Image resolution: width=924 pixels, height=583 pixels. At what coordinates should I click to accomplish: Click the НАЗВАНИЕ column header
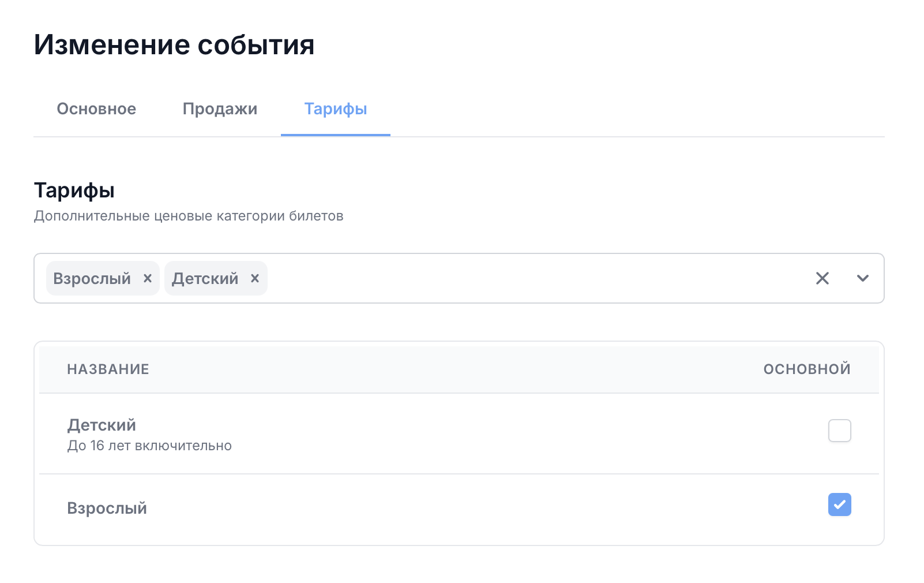point(108,369)
